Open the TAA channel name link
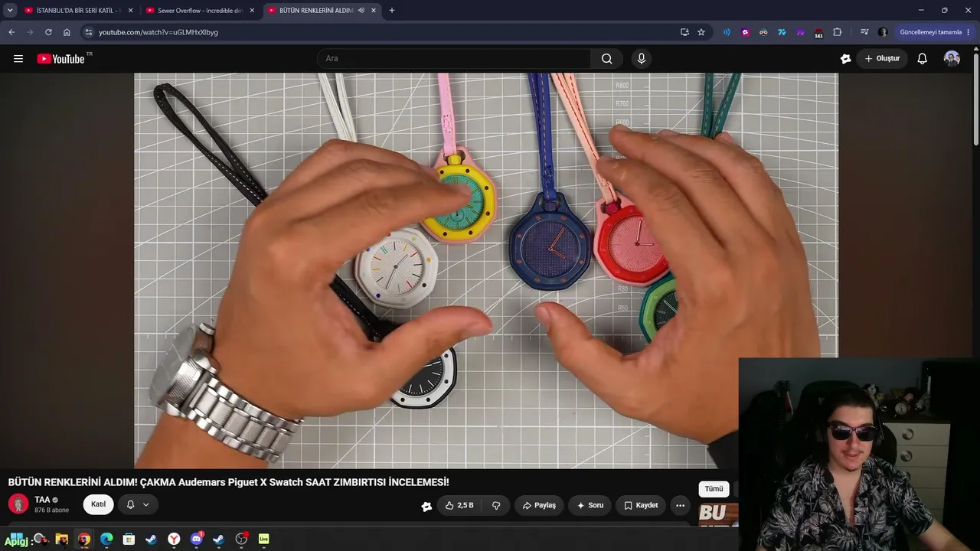Screen dimensions: 980x551 (42, 500)
